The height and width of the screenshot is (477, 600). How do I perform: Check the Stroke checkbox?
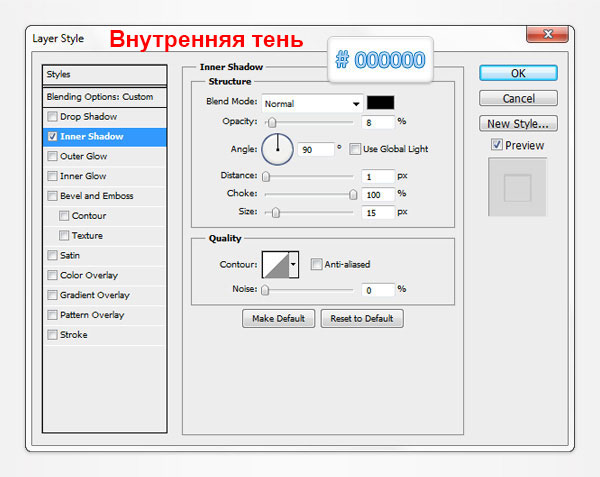pos(52,335)
